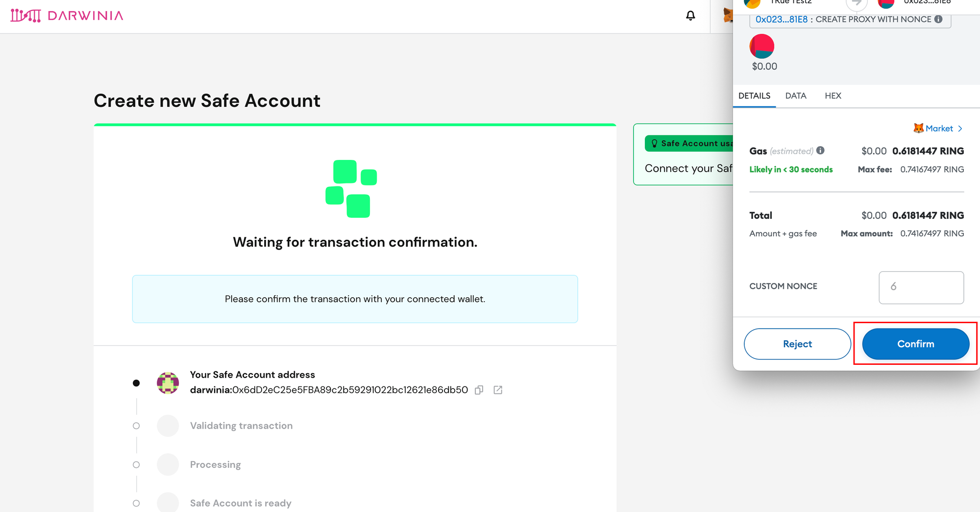Expand the Market gas fee options

pyautogui.click(x=938, y=128)
